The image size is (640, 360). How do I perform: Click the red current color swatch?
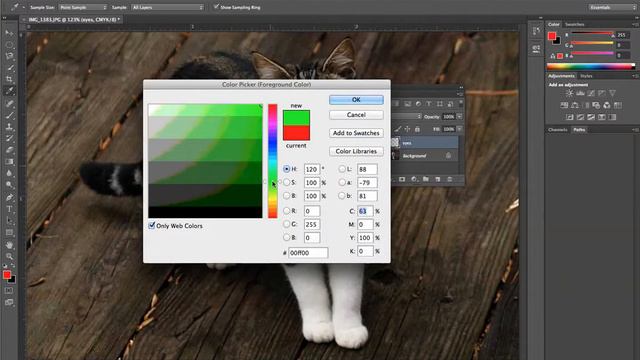296,133
